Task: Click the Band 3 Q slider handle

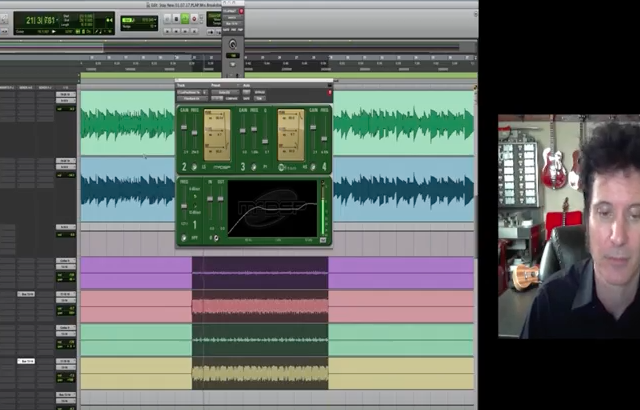Action: point(265,141)
